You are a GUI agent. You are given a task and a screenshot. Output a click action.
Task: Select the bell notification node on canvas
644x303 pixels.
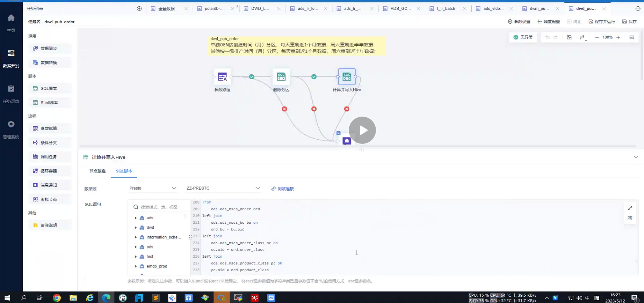347,141
